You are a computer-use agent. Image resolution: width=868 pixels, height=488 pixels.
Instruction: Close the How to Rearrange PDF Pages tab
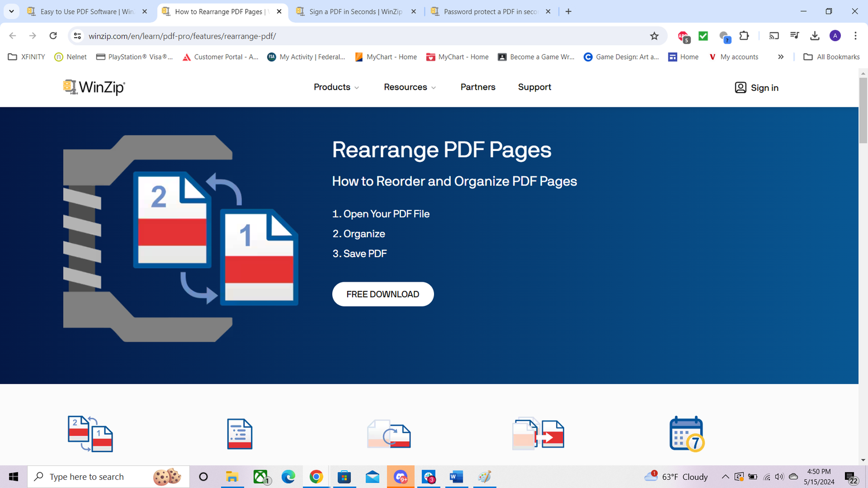(279, 12)
